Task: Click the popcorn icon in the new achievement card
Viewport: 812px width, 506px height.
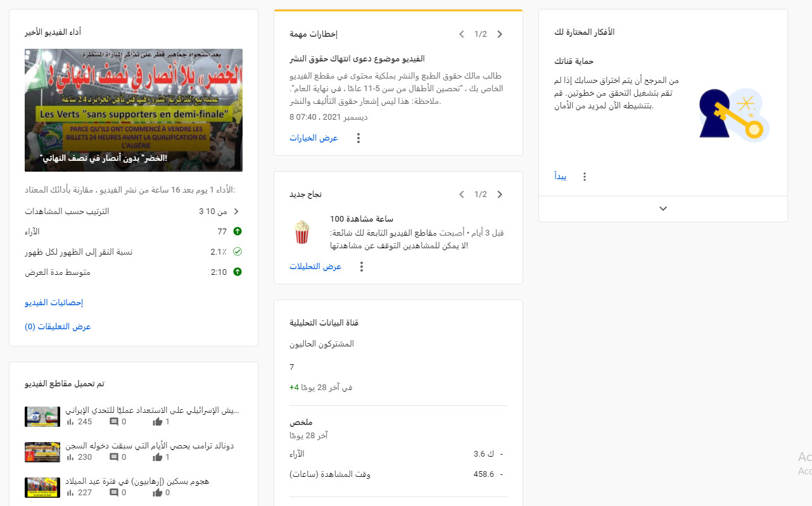Action: (x=302, y=231)
